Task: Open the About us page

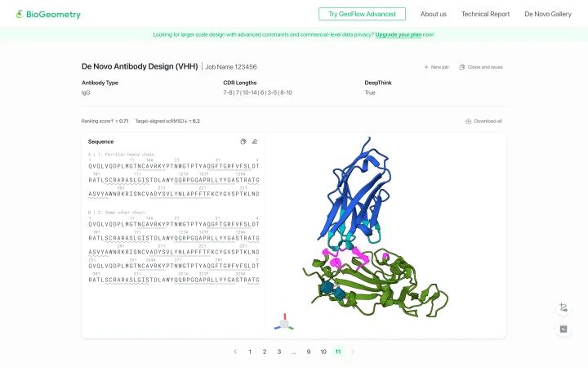Action: pyautogui.click(x=433, y=14)
